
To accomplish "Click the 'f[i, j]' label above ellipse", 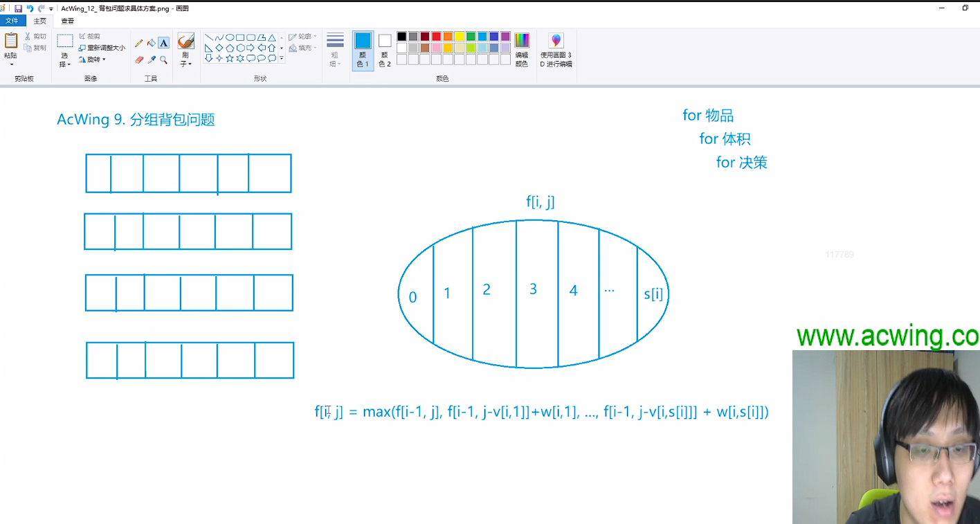I will click(541, 202).
